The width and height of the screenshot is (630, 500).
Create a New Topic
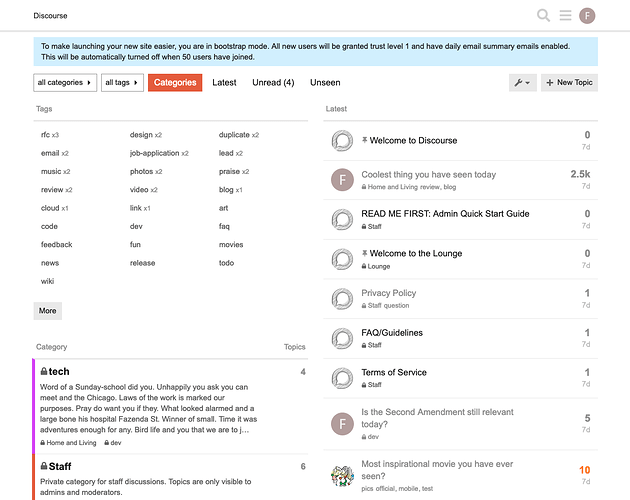tap(569, 82)
